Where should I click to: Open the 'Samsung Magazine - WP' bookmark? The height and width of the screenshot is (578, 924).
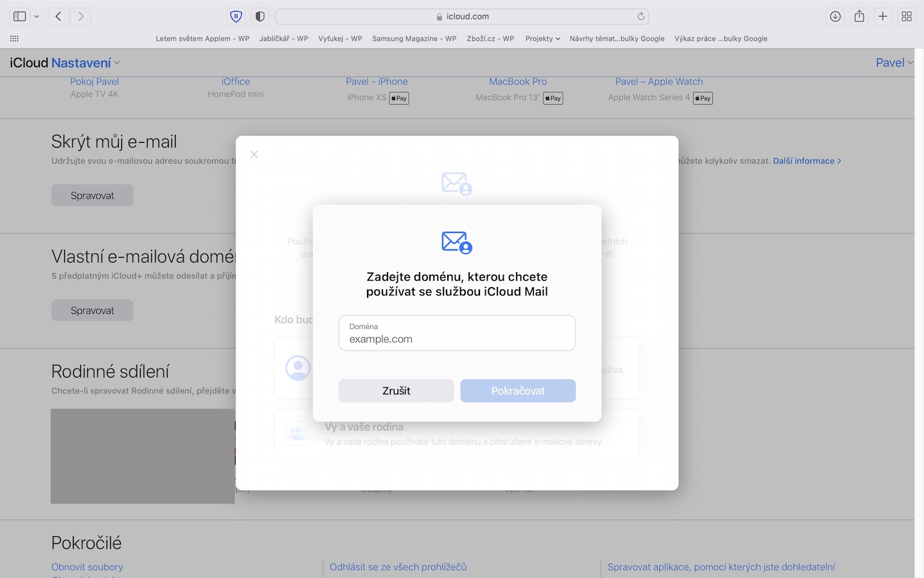[x=415, y=39]
